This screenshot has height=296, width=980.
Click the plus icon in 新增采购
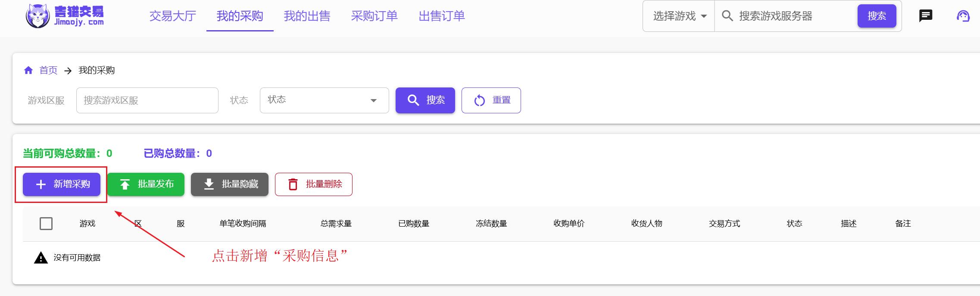click(x=41, y=184)
